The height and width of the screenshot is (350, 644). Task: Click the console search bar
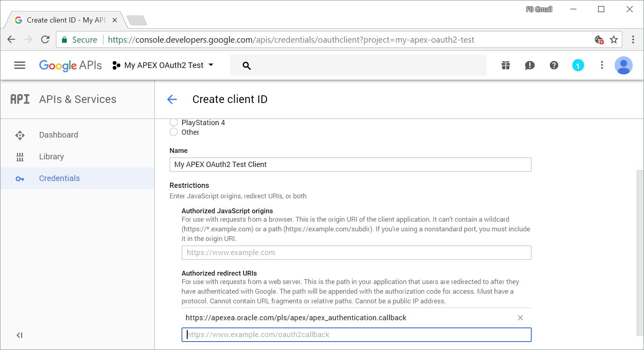click(x=358, y=65)
